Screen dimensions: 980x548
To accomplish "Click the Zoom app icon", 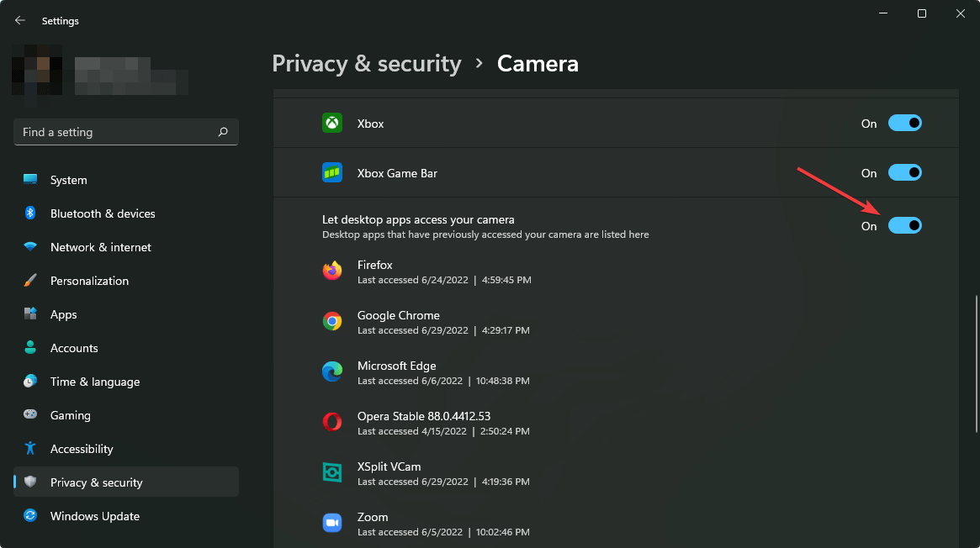I will point(332,523).
